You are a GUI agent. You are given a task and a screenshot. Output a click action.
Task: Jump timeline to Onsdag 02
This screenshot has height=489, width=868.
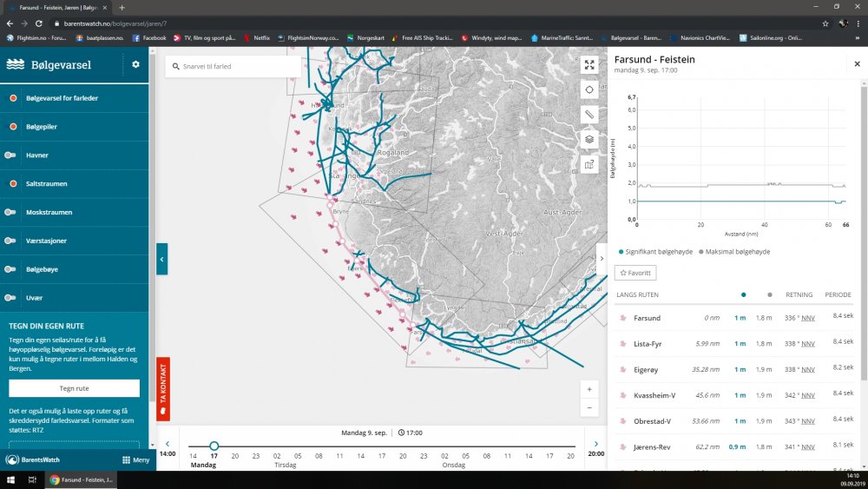(444, 456)
